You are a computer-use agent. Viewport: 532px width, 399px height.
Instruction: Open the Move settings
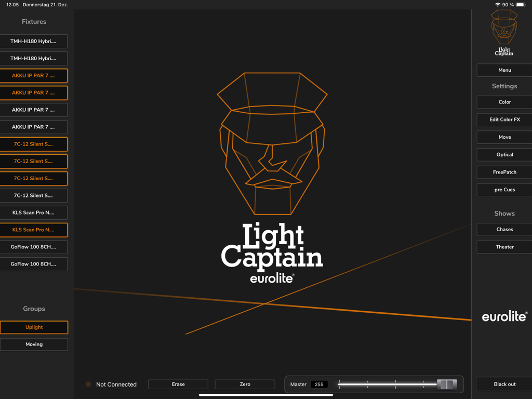coord(504,137)
